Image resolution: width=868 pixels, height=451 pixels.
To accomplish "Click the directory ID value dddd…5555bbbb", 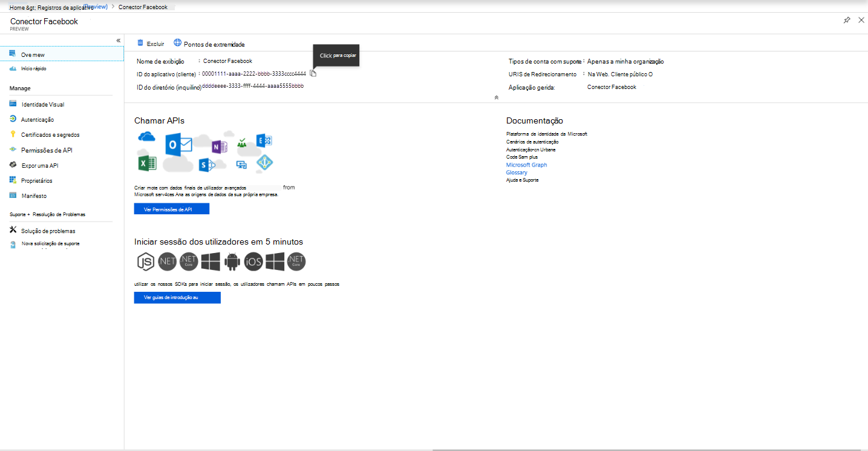I will point(253,86).
